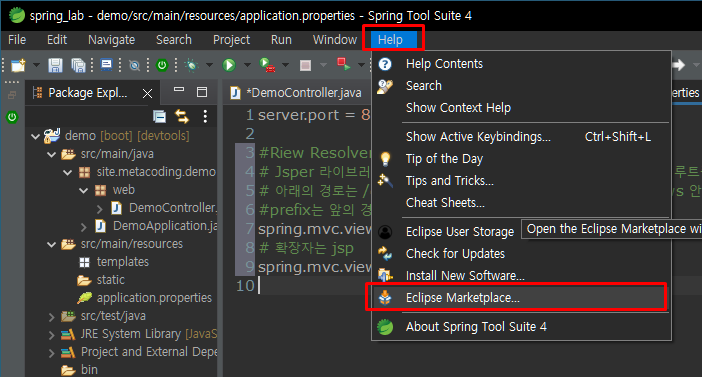This screenshot has height=377, width=702.
Task: Click the New wizard toolbar icon
Action: point(18,65)
